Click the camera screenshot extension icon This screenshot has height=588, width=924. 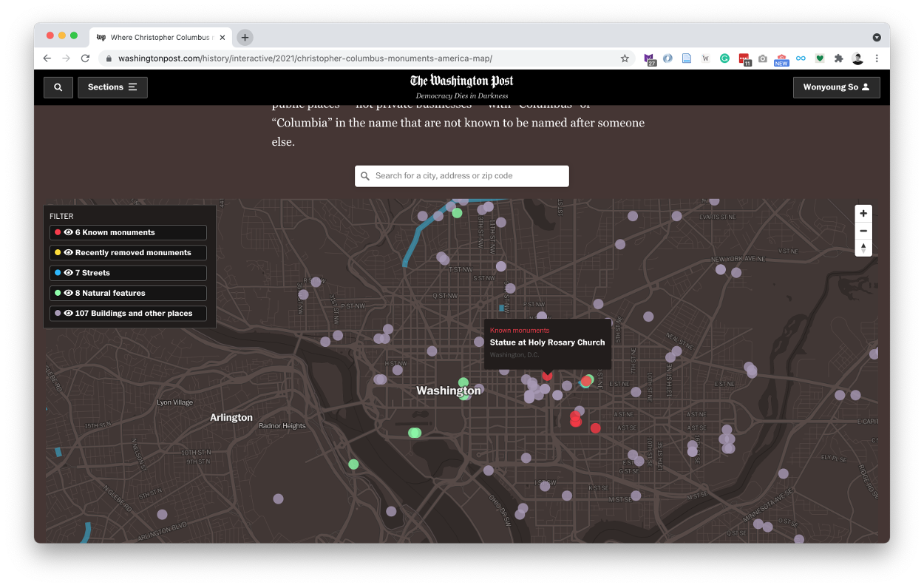click(763, 58)
